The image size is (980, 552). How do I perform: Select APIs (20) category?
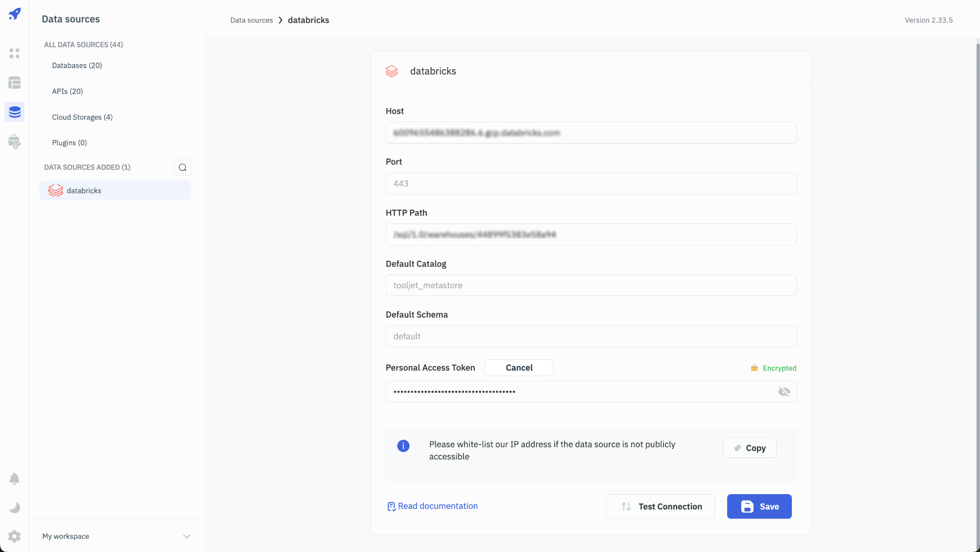click(x=68, y=91)
